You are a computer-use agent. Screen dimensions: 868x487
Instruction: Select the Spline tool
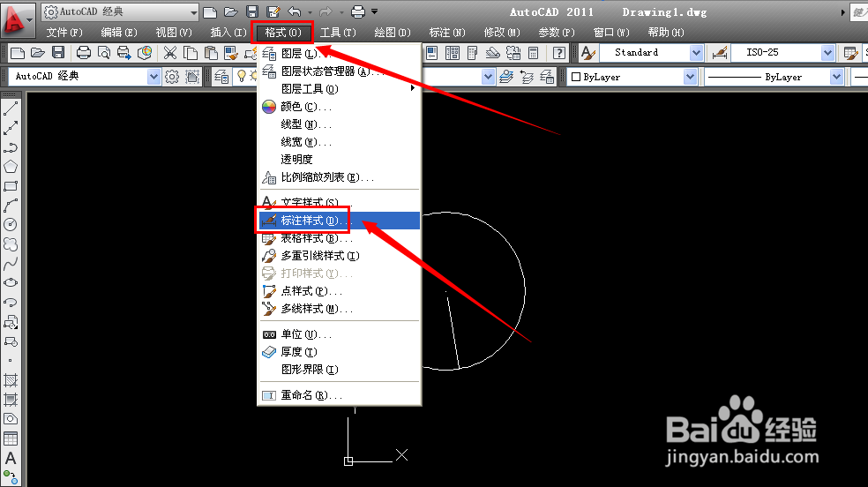11,264
